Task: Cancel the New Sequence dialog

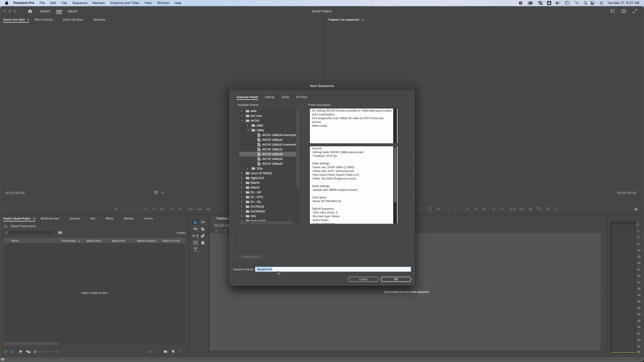Action: 363,279
